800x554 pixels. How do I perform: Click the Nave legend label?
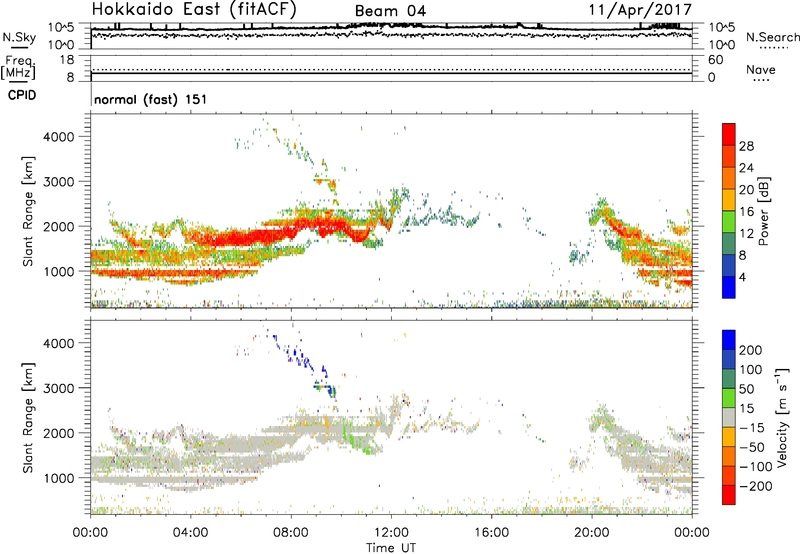761,69
